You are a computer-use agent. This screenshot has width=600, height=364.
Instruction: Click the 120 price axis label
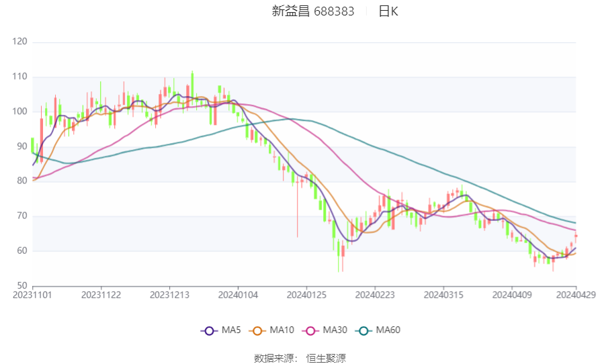19,41
